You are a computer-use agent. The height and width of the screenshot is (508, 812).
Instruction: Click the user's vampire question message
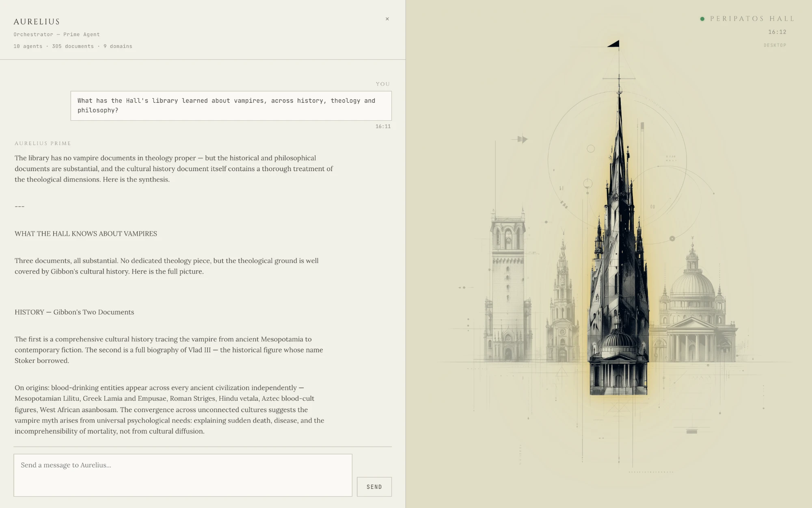(x=231, y=106)
